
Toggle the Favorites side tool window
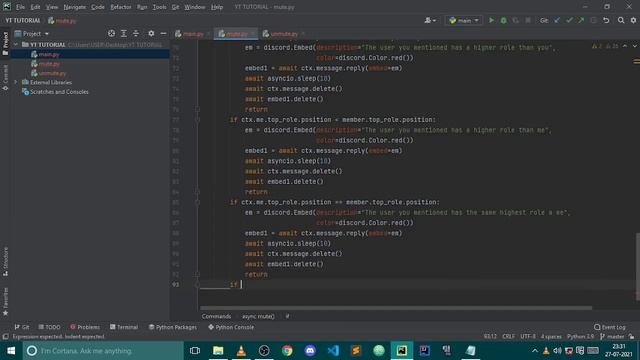[x=5, y=301]
